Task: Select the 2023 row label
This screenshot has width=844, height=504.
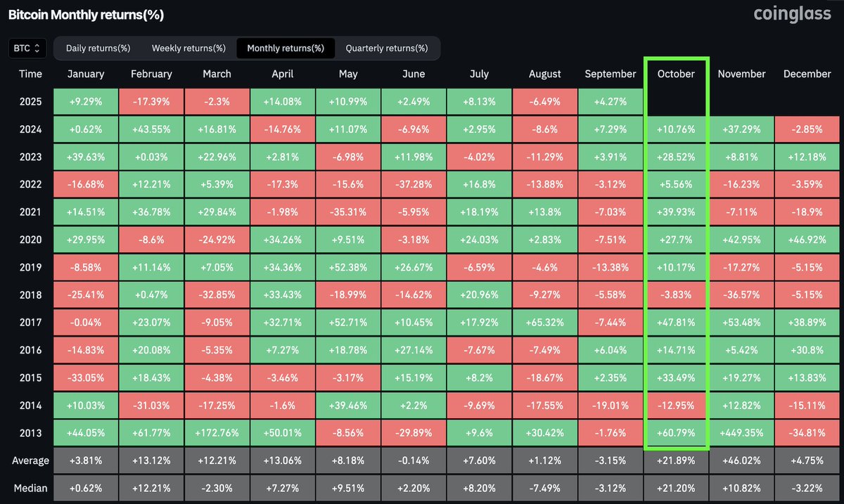Action: (x=30, y=157)
